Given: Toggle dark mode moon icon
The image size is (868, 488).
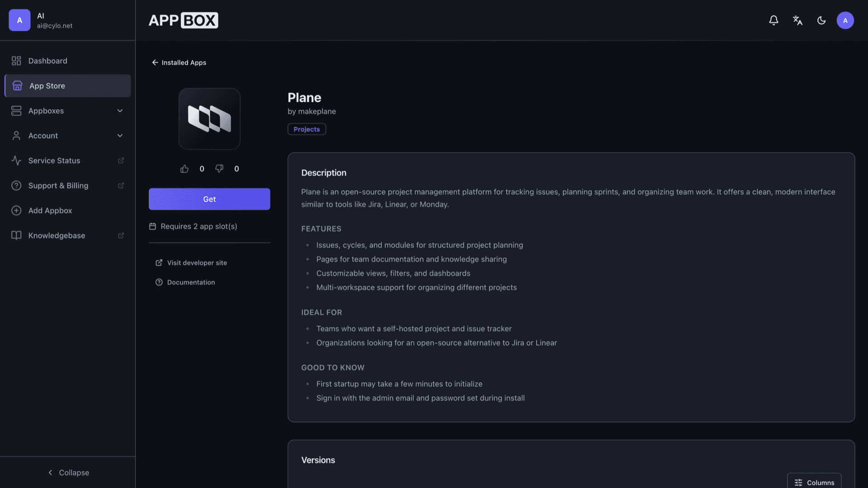Looking at the screenshot, I should tap(821, 20).
